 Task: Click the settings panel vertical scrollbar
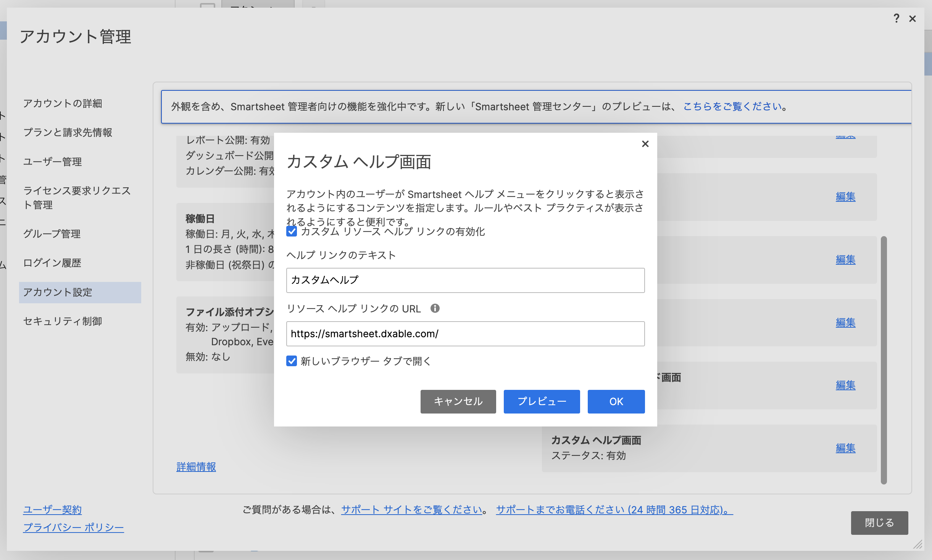coord(884,360)
